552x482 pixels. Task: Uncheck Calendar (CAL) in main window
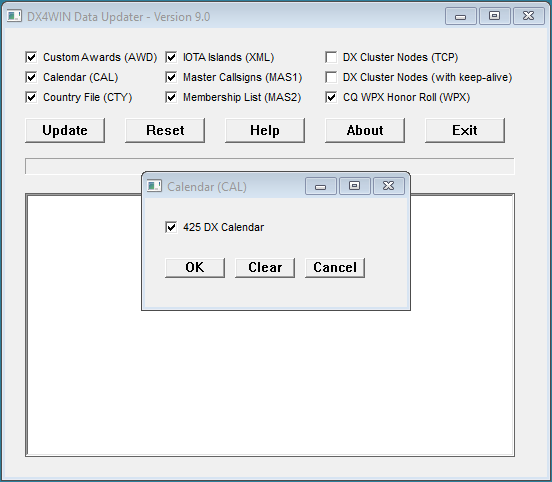click(31, 77)
